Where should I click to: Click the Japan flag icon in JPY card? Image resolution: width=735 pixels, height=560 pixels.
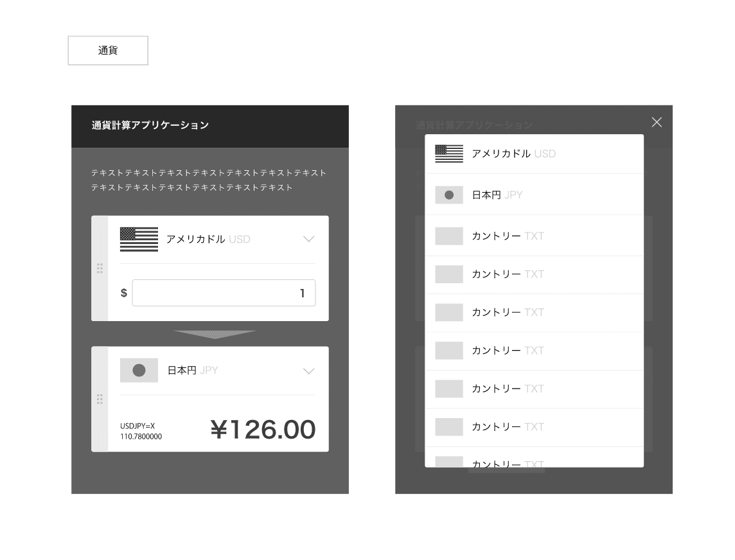[139, 370]
